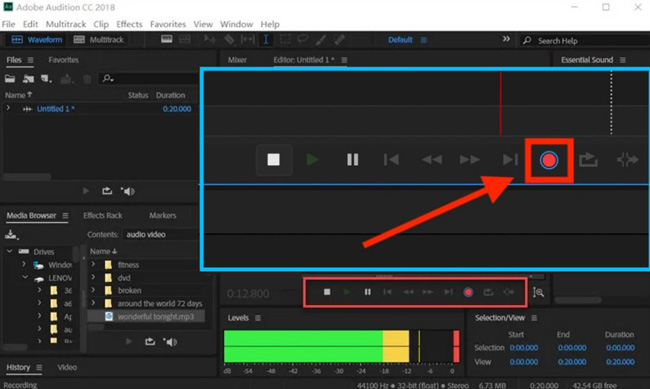Image resolution: width=650 pixels, height=389 pixels.
Task: Select the Time Selection I-beam tool
Action: 266,39
